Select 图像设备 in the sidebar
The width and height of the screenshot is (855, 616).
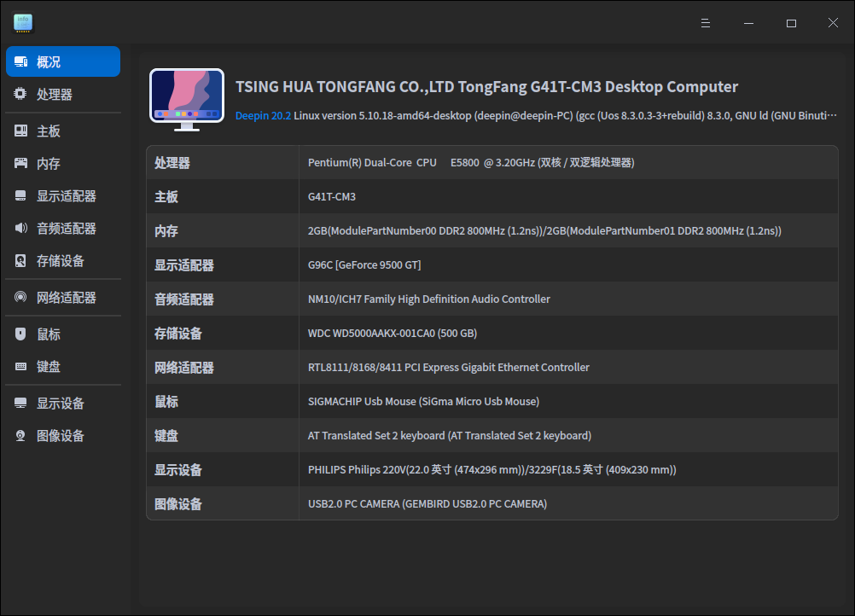click(63, 436)
